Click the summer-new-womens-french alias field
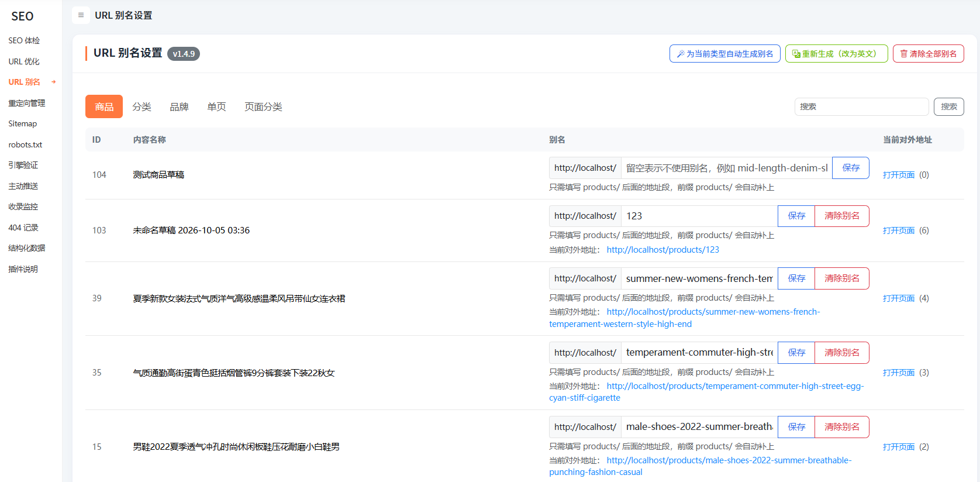The height and width of the screenshot is (482, 980). pos(699,278)
